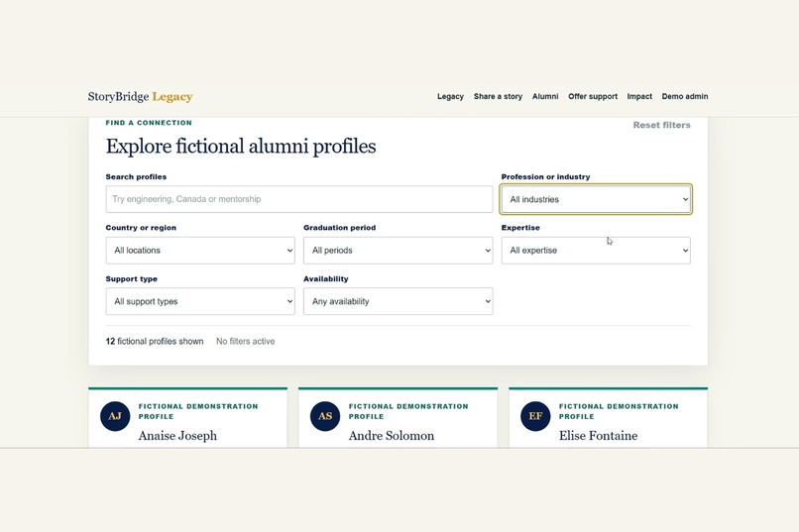This screenshot has height=532, width=799.
Task: Open the Graduation period dropdown
Action: [398, 251]
